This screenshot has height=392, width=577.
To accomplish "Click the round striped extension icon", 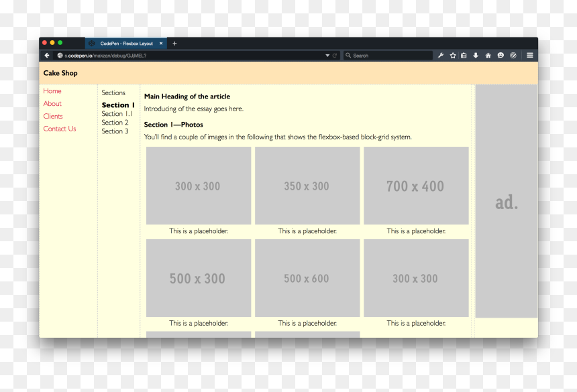I will pyautogui.click(x=513, y=56).
